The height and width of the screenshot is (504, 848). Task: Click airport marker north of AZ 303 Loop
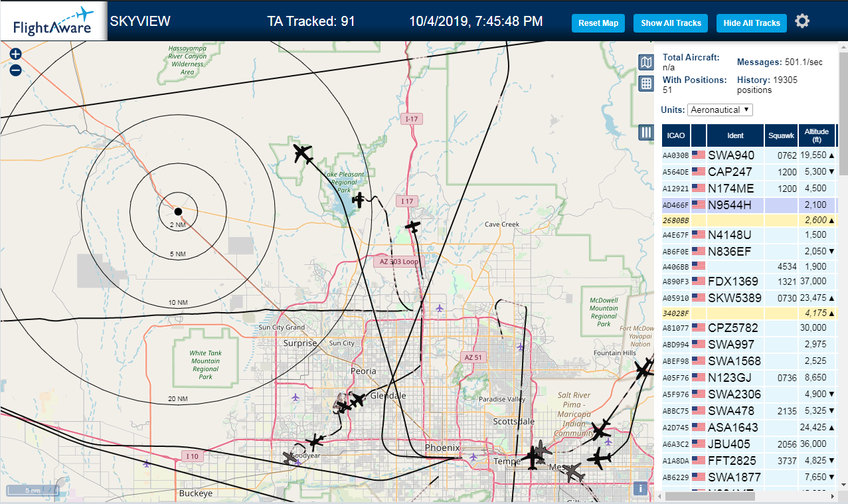[440, 307]
